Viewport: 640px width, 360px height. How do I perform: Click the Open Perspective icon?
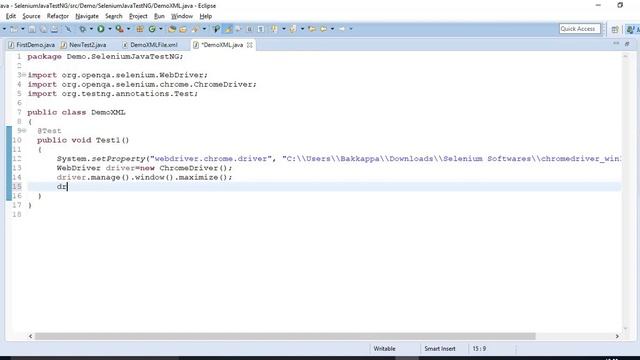coord(615,29)
